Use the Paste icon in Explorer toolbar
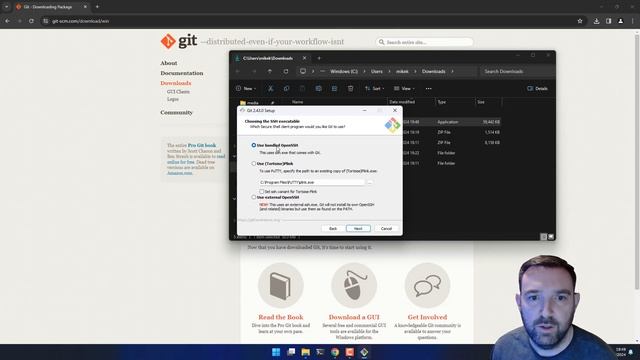The image size is (640, 360). (302, 89)
